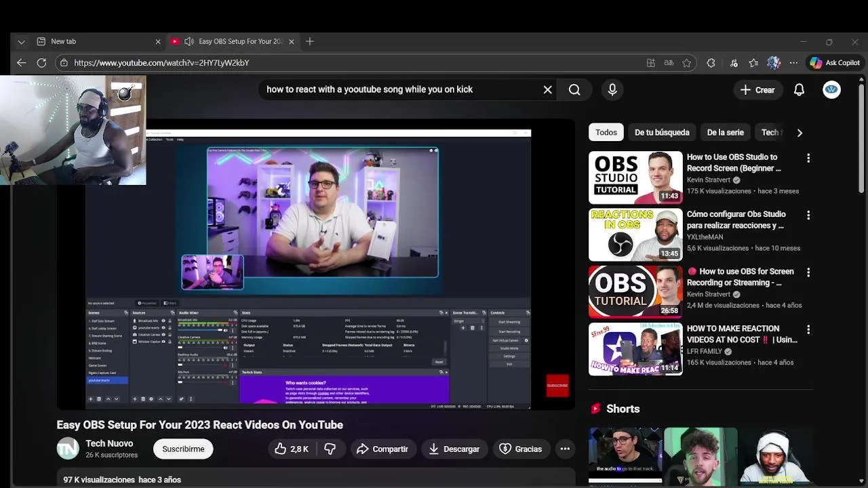Open options for HOW TO MAKE REACTION VIDEOS
Viewport: 868px width, 488px height.
tap(808, 329)
